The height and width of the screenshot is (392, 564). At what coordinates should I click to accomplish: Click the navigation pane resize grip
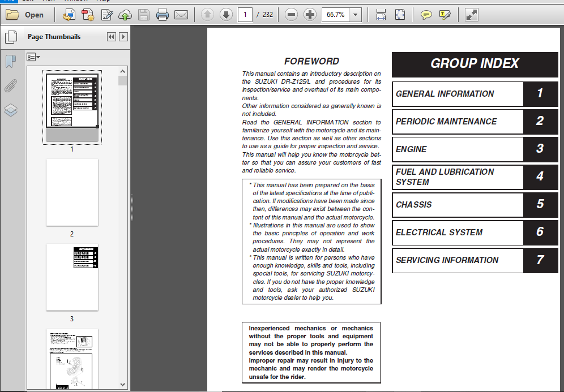click(x=132, y=208)
